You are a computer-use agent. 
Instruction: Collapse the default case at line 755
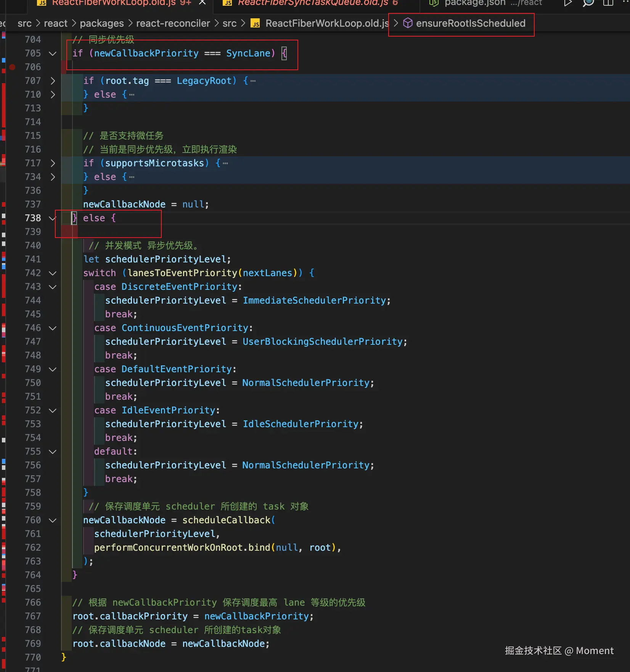53,452
